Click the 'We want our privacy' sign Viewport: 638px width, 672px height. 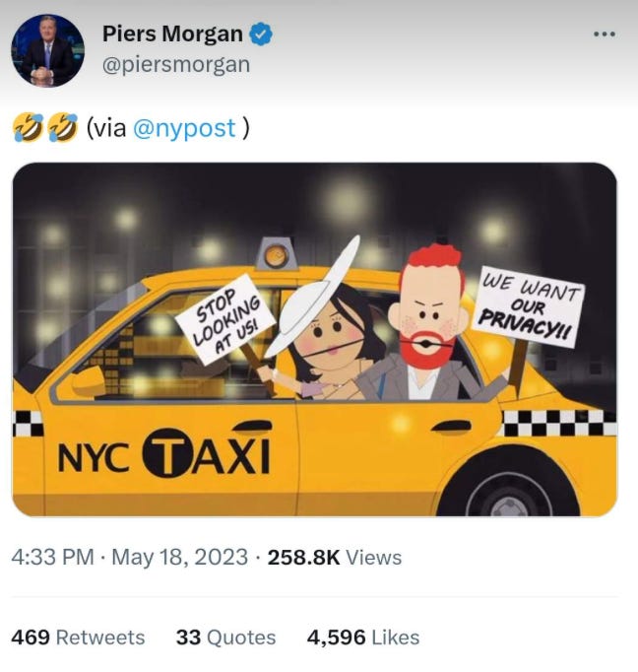529,306
